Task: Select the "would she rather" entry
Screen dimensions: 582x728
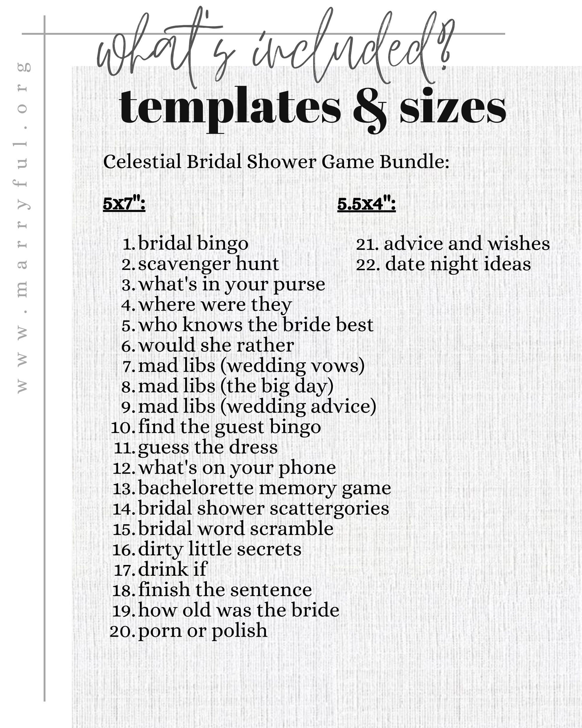Action: click(x=216, y=345)
